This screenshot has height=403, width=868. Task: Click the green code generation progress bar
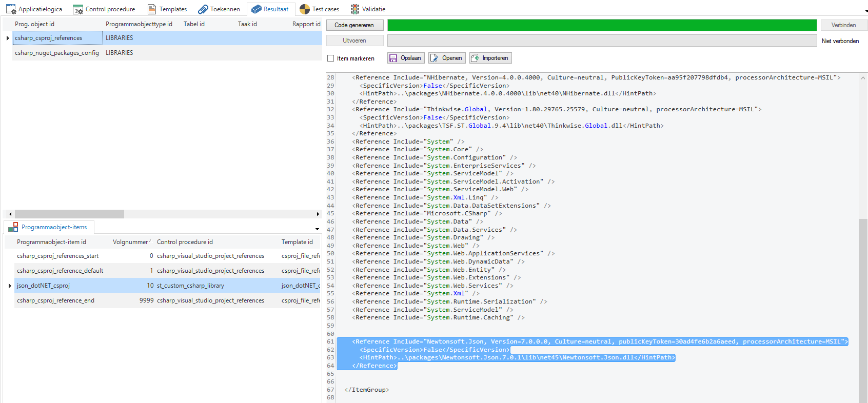602,25
